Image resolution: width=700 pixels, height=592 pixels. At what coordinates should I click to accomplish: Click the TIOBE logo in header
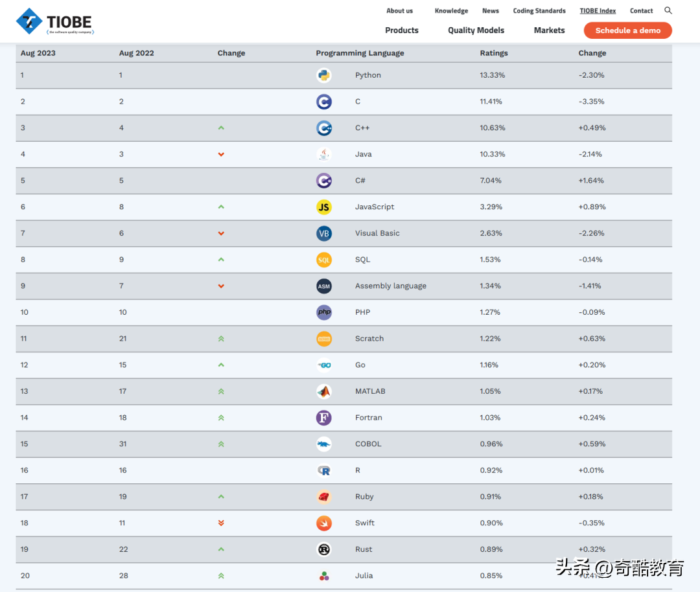point(55,21)
